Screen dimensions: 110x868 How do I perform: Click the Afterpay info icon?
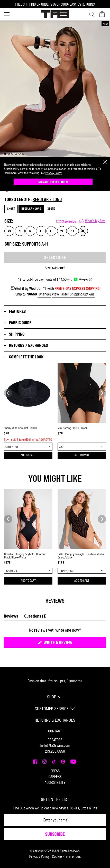coord(91,280)
